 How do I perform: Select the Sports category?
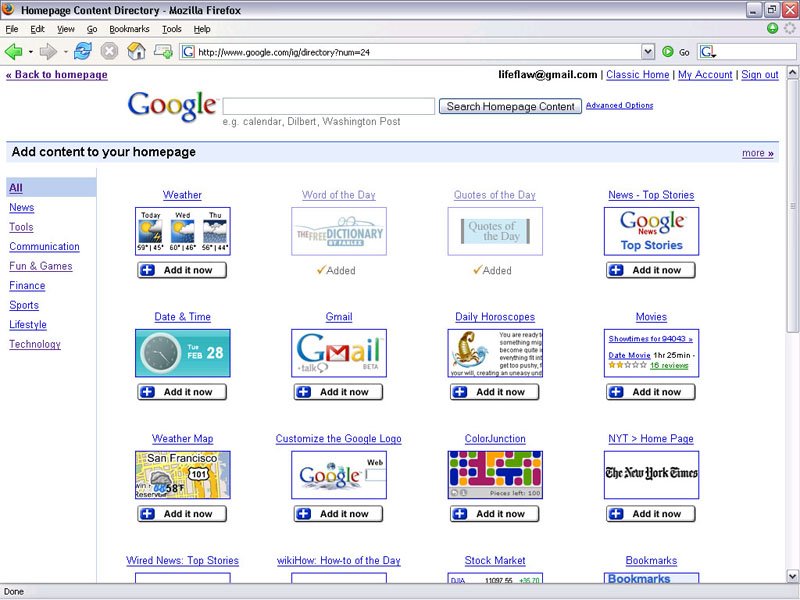pyautogui.click(x=24, y=305)
